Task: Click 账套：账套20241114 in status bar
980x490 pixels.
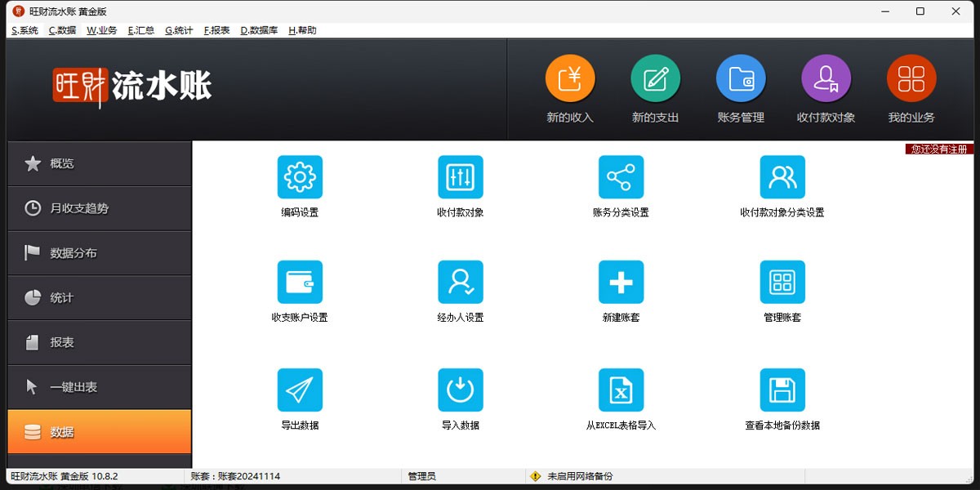Action: (235, 476)
